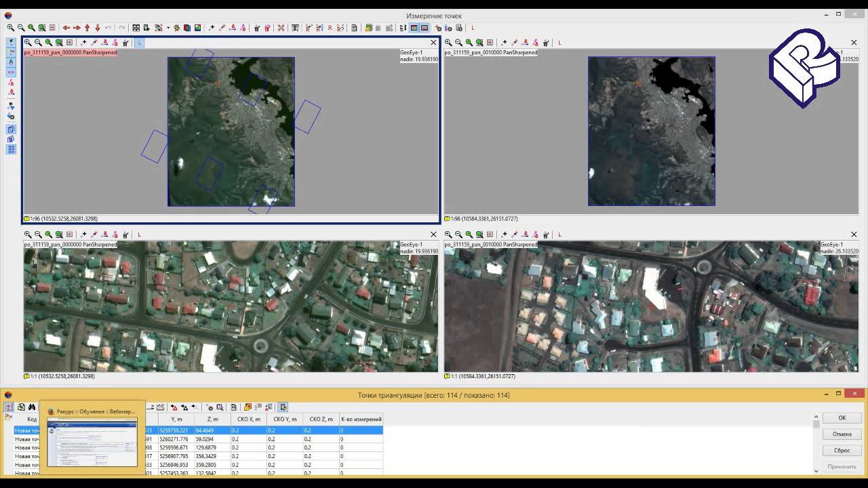The image size is (868, 488).
Task: Toggle the overlapping-windows button in left sidebar
Action: (x=11, y=129)
